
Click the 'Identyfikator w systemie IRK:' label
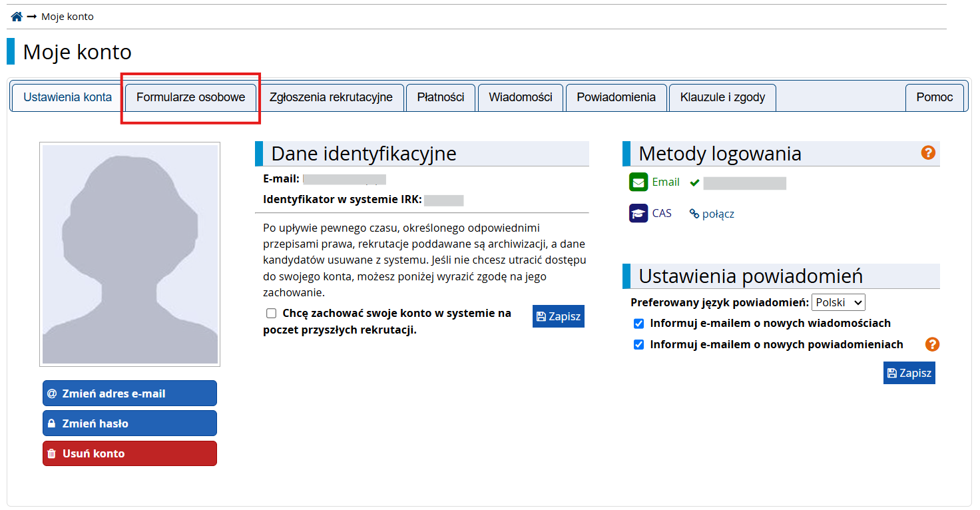342,200
